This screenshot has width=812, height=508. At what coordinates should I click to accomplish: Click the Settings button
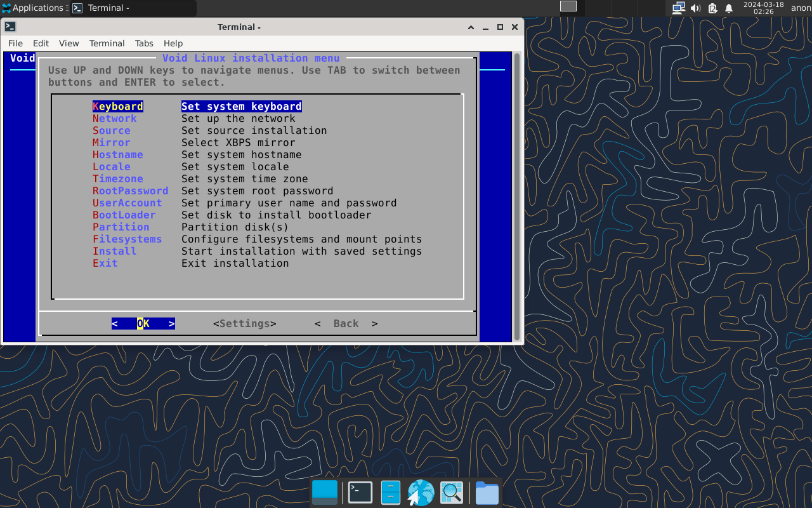[x=245, y=323]
